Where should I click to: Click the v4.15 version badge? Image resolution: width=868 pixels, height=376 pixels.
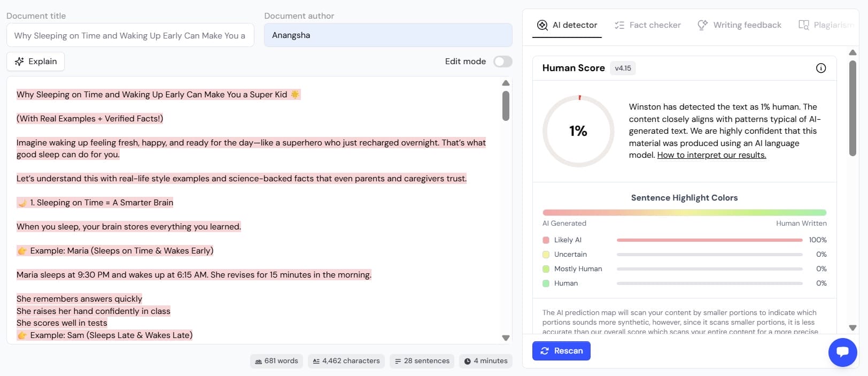tap(623, 68)
